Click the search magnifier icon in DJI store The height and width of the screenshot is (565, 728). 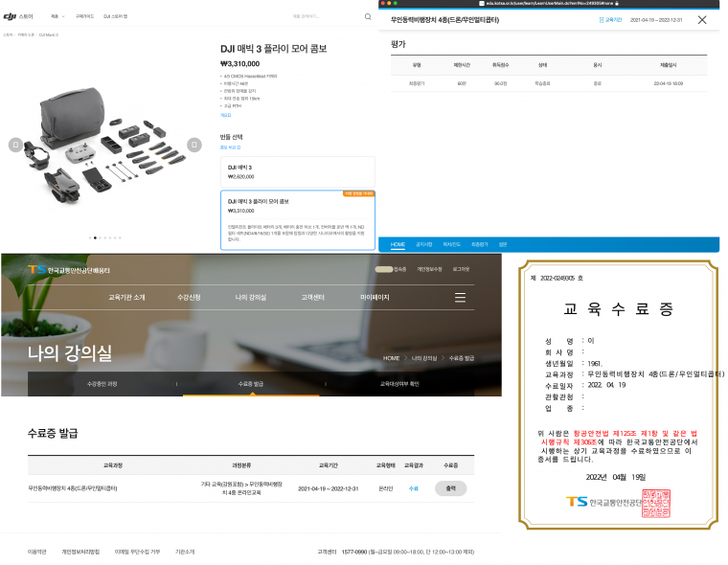pos(368,16)
